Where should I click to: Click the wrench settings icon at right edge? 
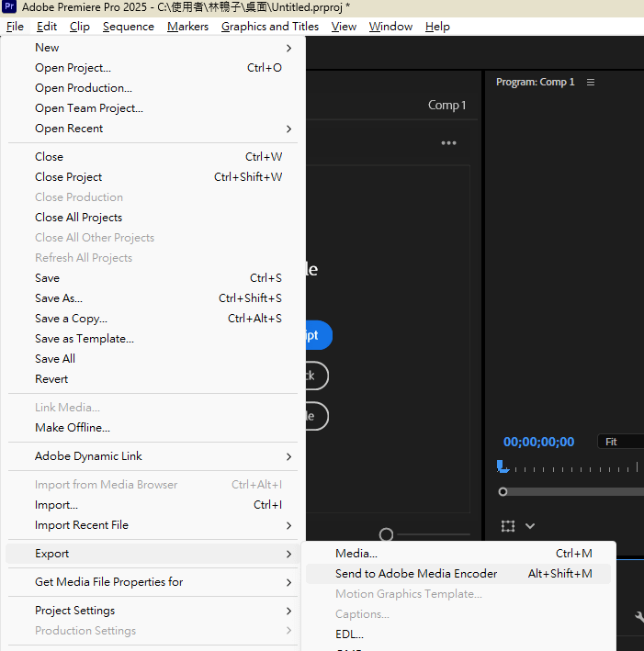point(639,619)
